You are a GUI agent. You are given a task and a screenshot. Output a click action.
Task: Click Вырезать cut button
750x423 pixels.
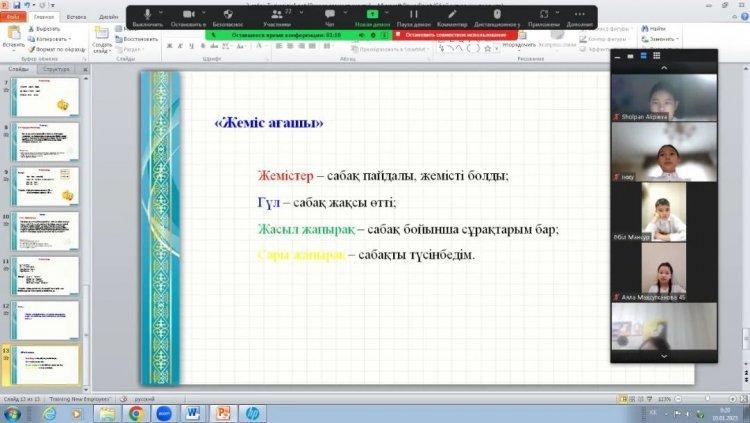(44, 29)
